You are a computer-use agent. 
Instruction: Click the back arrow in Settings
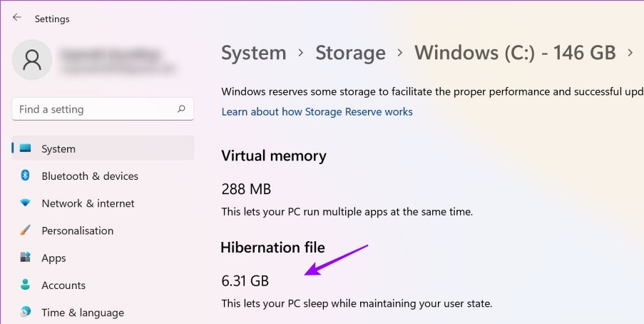click(16, 17)
